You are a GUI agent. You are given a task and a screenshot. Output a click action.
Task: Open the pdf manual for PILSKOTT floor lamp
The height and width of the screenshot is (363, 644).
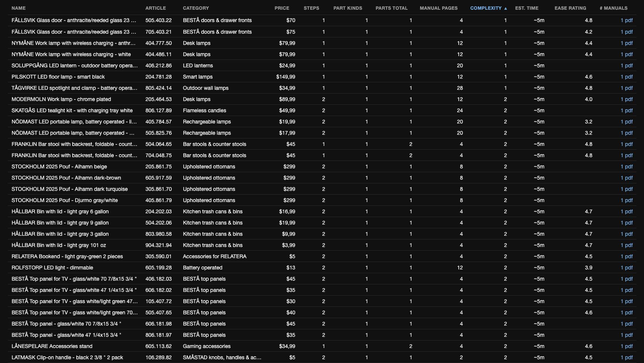click(x=626, y=77)
